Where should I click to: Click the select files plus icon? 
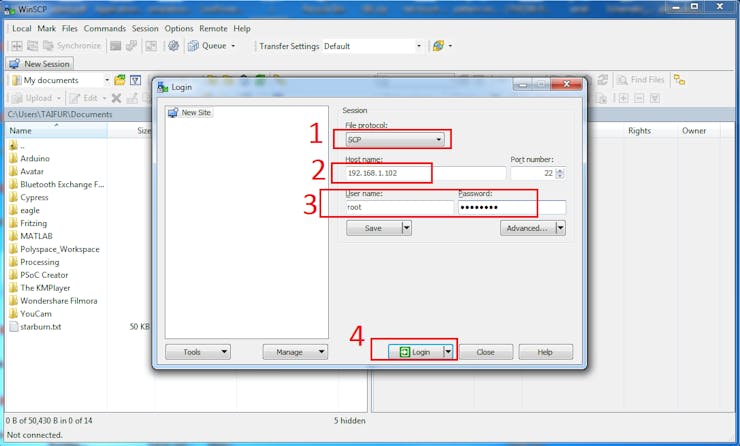click(x=623, y=98)
